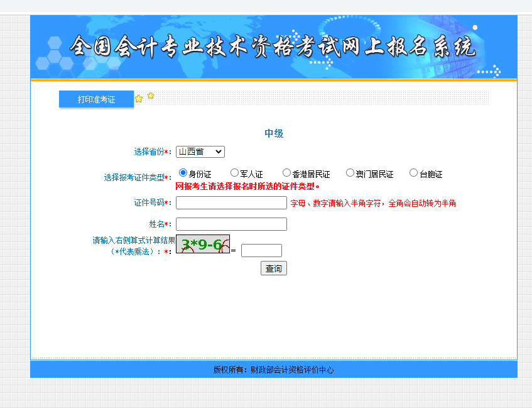This screenshot has height=408, width=532.
Task: Click the site title 全国会计专业技术资格考试网上报名系统
Action: [x=273, y=47]
